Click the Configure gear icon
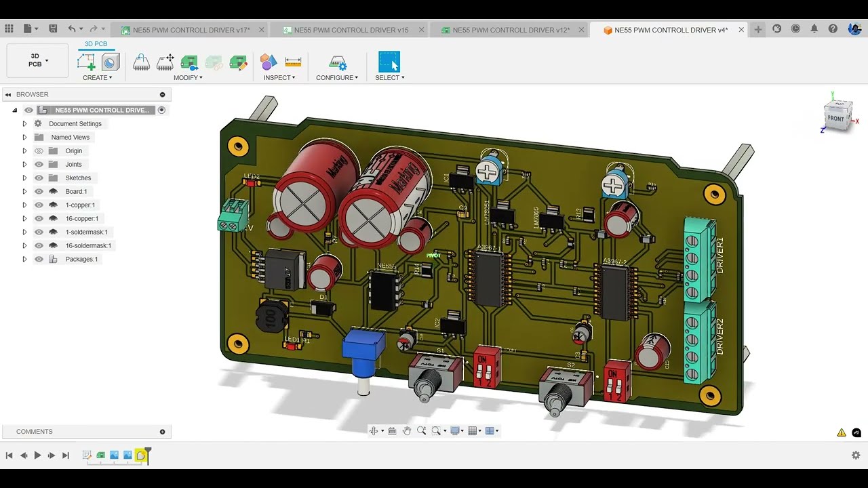 click(x=337, y=62)
